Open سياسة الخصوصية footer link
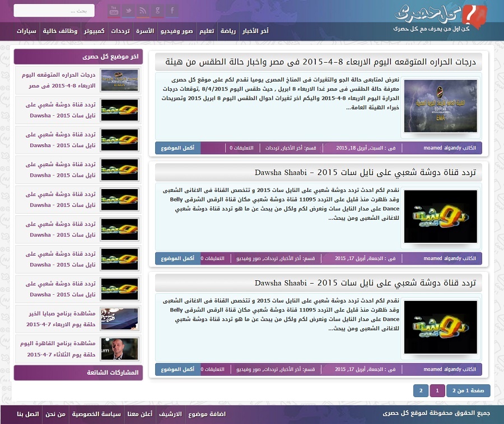 pos(96,414)
